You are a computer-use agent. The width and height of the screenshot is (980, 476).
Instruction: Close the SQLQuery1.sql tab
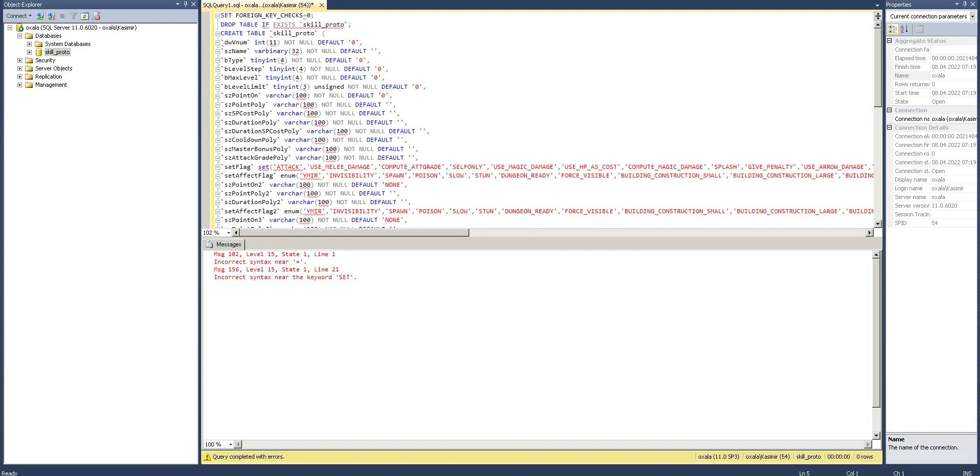pyautogui.click(x=322, y=5)
